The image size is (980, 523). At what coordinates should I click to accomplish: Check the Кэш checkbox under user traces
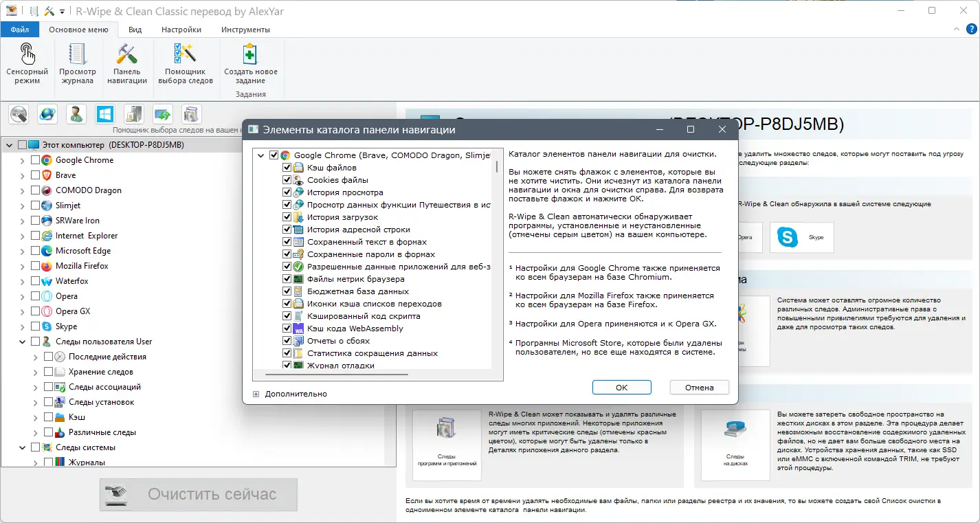click(x=48, y=417)
